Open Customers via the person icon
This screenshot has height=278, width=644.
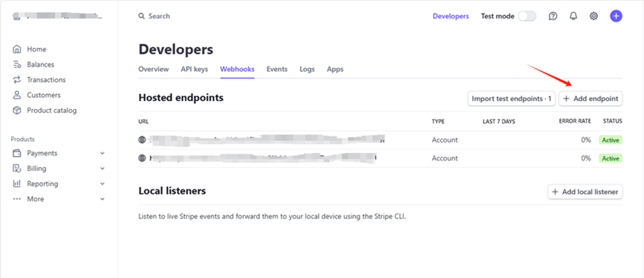pyautogui.click(x=17, y=95)
